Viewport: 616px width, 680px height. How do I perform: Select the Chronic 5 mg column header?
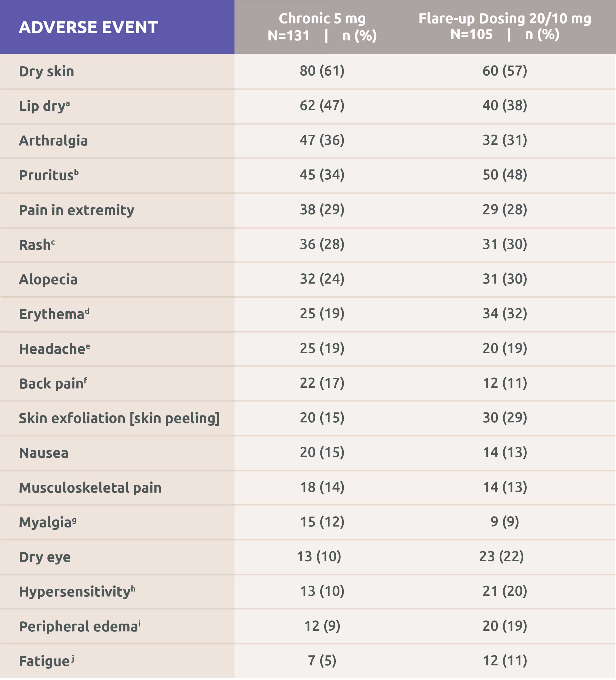pos(322,27)
